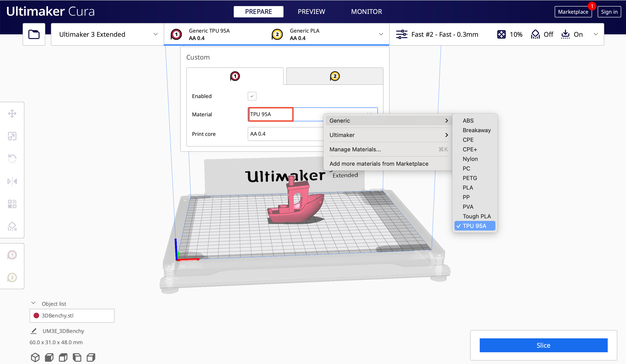This screenshot has width=626, height=364.
Task: Collapse the material configuration panel chevron
Action: [381, 34]
